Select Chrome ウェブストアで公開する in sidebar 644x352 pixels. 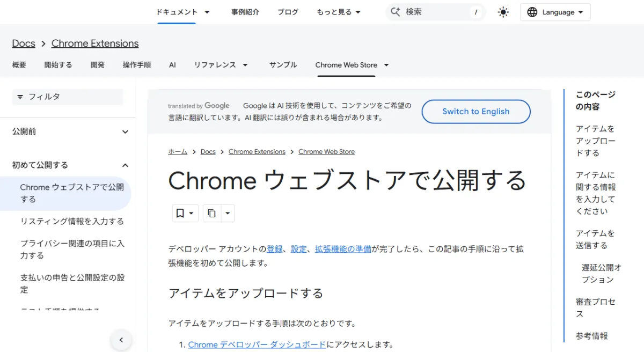pos(72,193)
